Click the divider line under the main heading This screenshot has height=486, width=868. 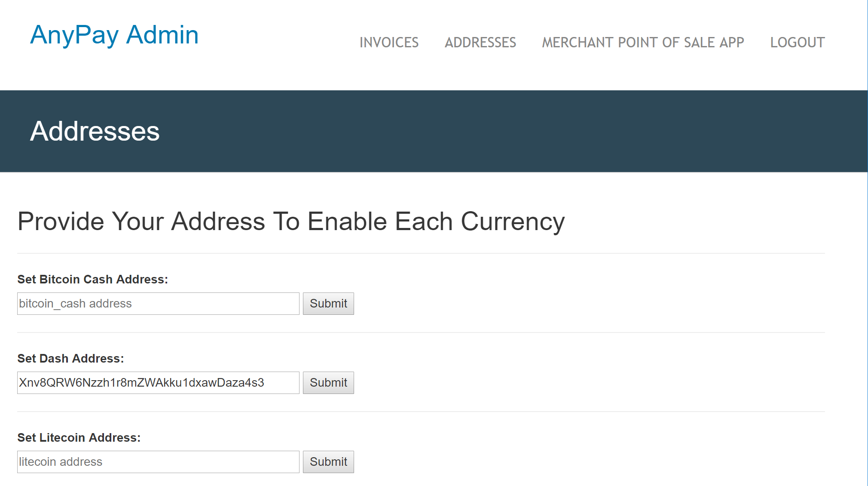(421, 253)
